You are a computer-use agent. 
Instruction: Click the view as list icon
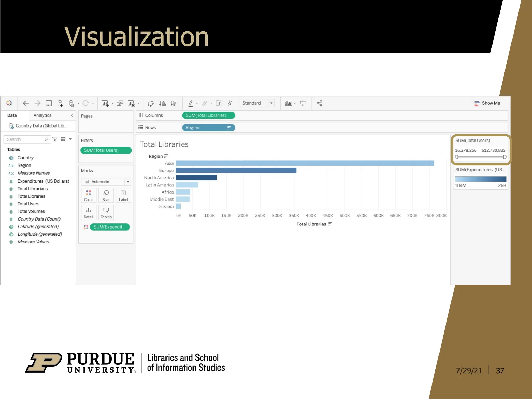tap(63, 139)
